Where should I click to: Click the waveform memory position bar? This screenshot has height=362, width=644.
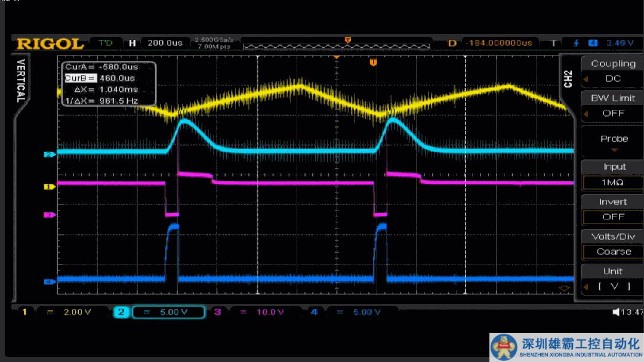click(x=337, y=45)
